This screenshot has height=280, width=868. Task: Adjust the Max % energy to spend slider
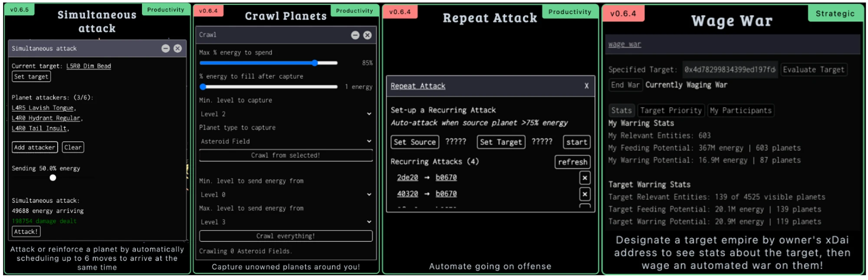point(315,63)
